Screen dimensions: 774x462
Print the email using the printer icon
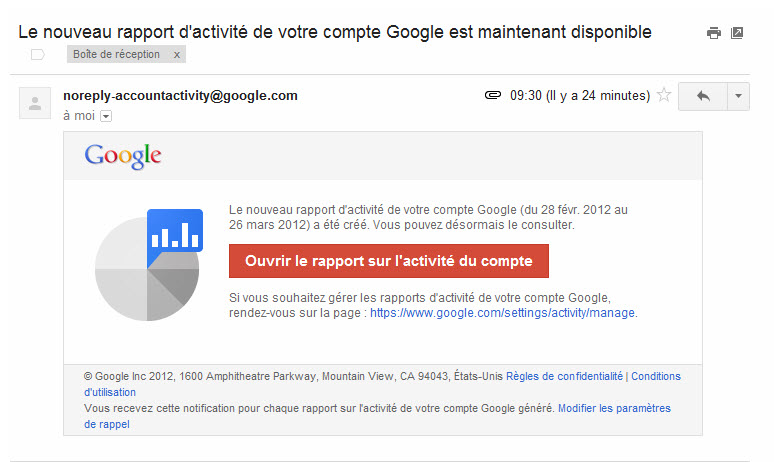tap(714, 33)
